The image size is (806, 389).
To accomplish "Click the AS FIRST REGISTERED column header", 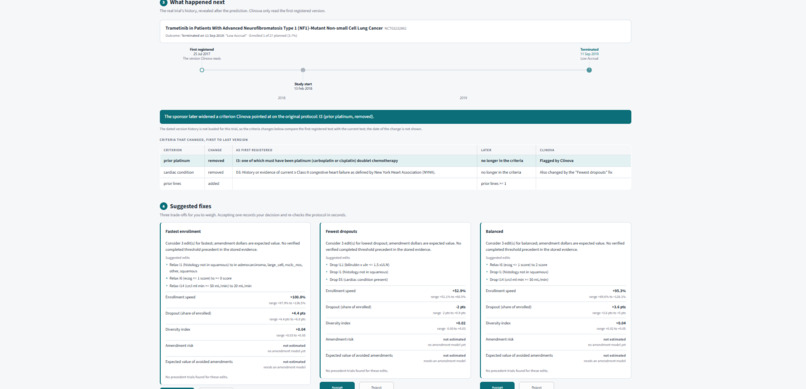I will 254,150.
